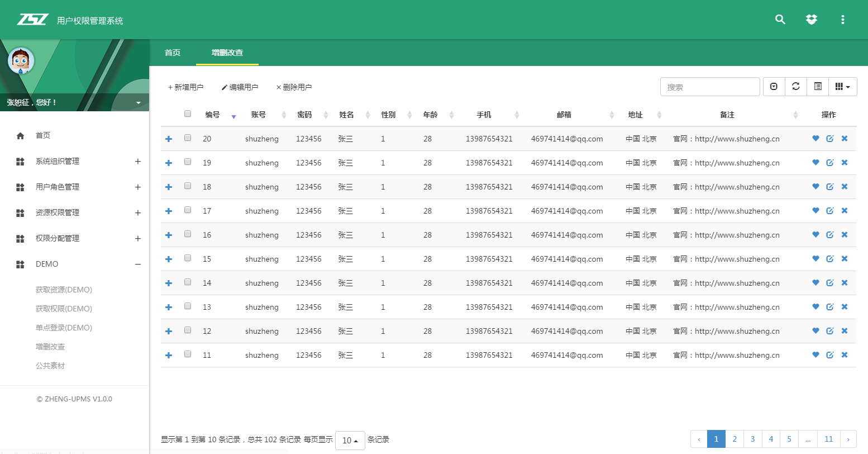This screenshot has height=454, width=868.
Task: Click the edit icon in row 19
Action: point(830,162)
